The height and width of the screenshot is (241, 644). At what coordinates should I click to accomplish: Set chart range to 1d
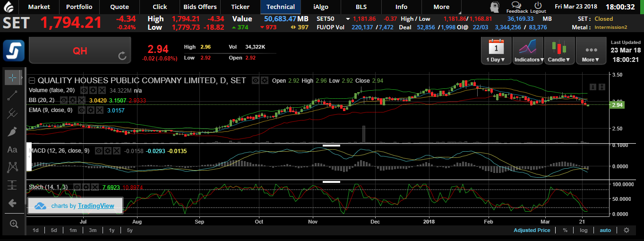click(35, 230)
